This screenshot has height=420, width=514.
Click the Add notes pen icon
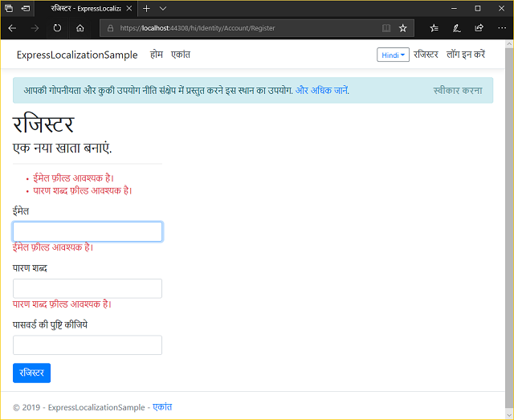coord(456,27)
